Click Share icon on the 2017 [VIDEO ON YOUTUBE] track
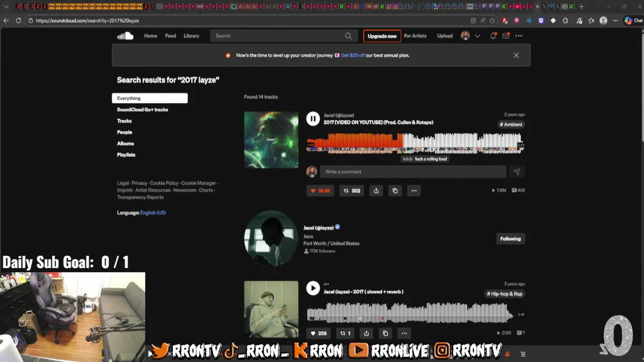The width and height of the screenshot is (644, 362). [376, 191]
